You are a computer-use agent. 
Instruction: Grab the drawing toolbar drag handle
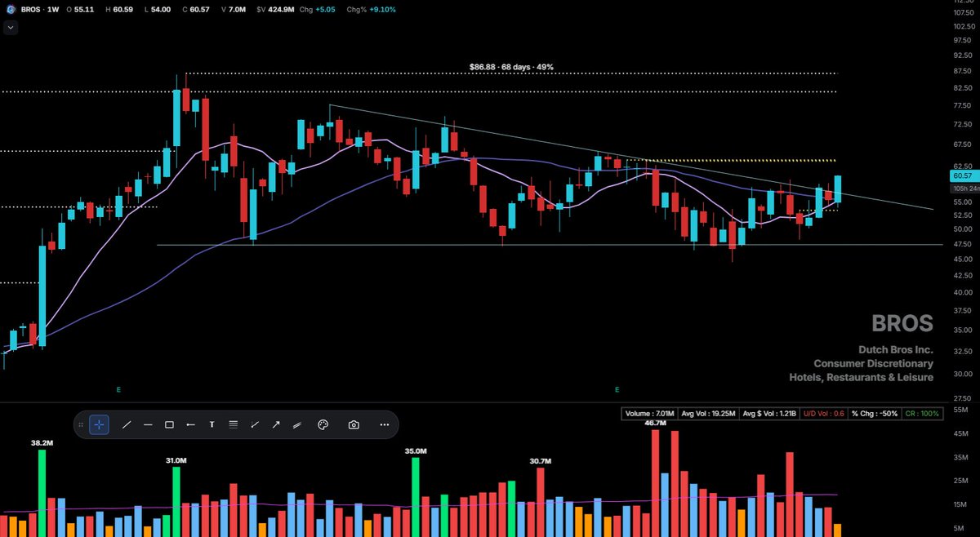pos(81,424)
